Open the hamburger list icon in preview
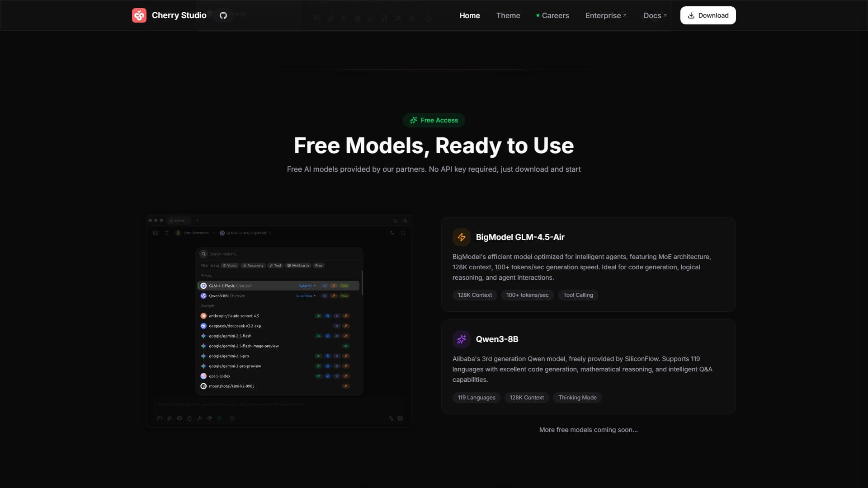 coord(167,233)
